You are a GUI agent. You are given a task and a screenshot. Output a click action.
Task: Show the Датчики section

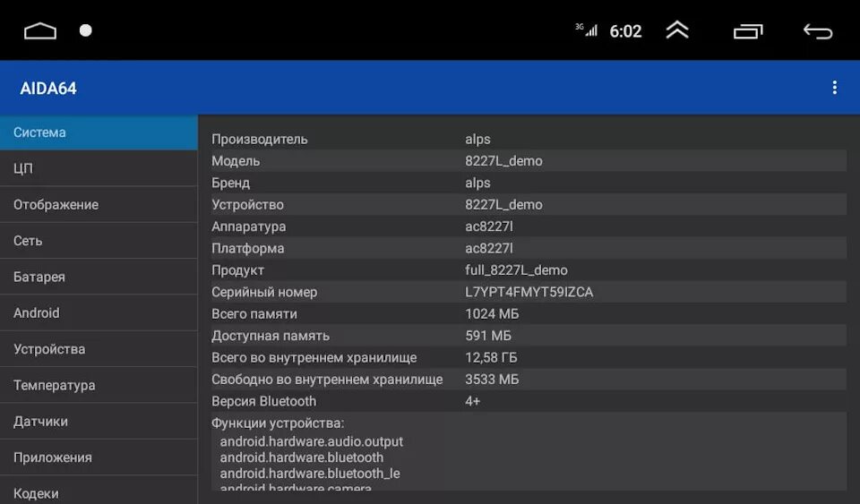click(x=99, y=422)
